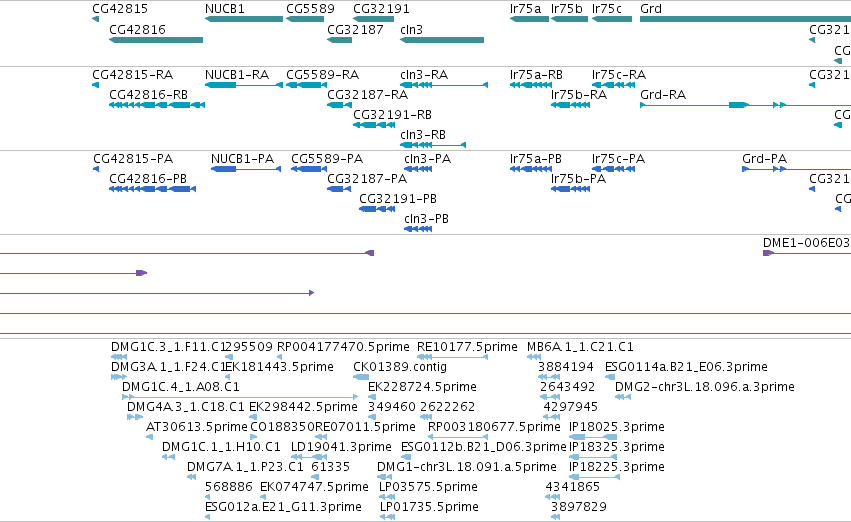This screenshot has height=522, width=851.
Task: Click the DMG1-chr3L.18.091.a.5prime label
Action: 467,467
